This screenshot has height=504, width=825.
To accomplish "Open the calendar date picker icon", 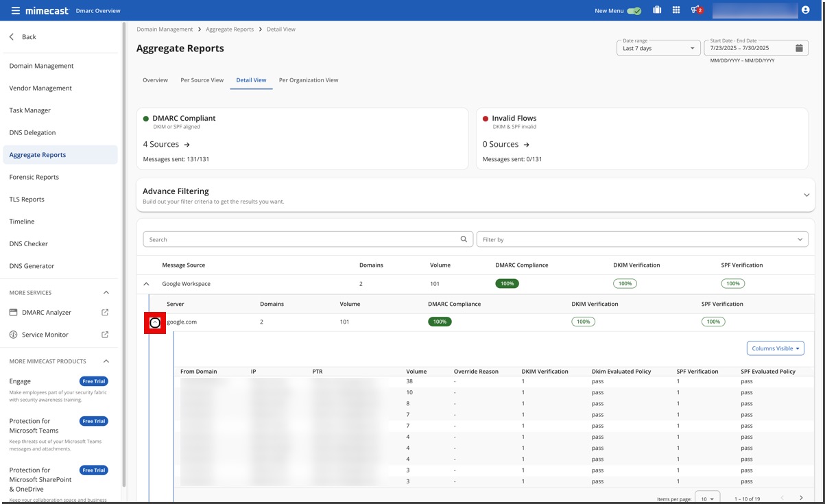I will pos(799,48).
